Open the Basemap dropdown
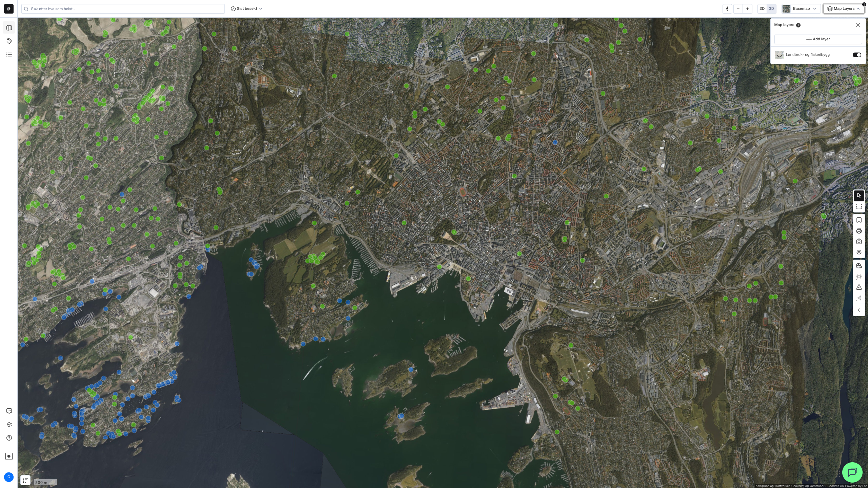868x488 pixels. coord(801,9)
